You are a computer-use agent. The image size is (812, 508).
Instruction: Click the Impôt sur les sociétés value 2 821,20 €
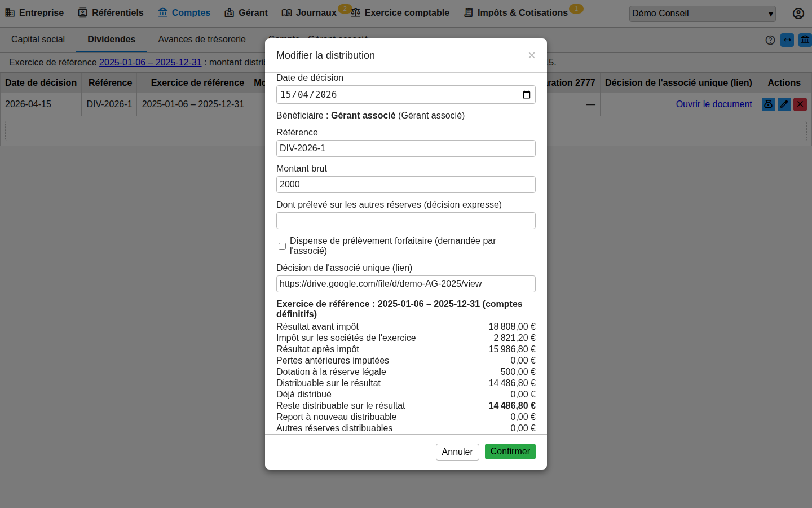tap(514, 338)
